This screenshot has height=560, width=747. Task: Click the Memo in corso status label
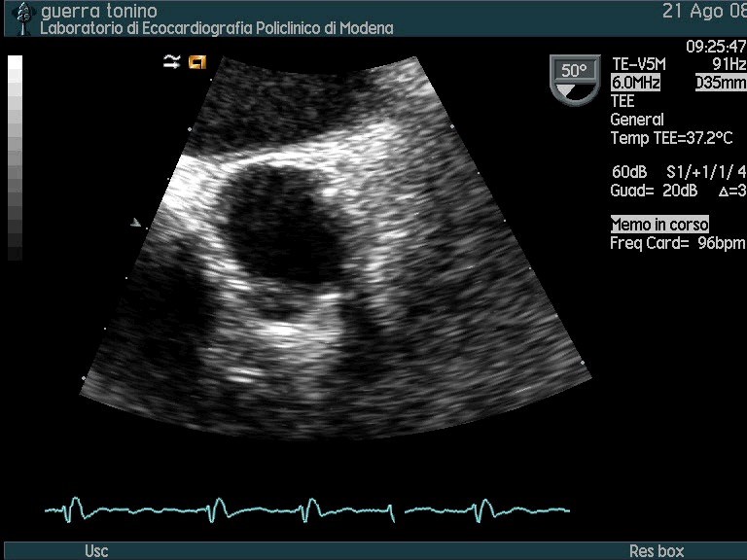[659, 225]
